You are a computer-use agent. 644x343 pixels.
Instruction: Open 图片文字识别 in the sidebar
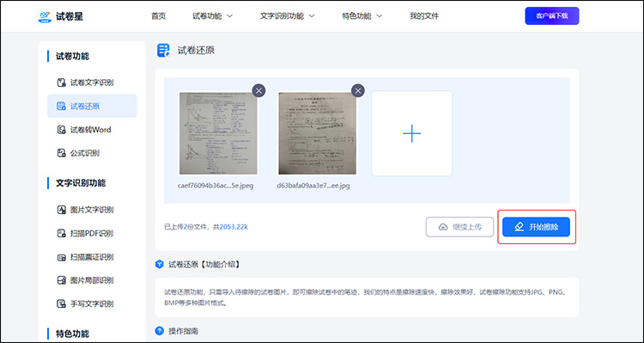92,210
